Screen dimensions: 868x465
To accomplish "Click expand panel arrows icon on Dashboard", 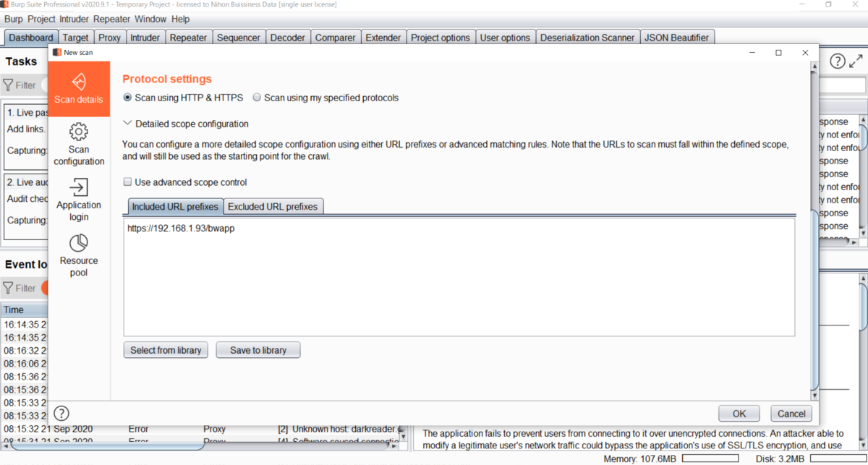I will pyautogui.click(x=856, y=61).
